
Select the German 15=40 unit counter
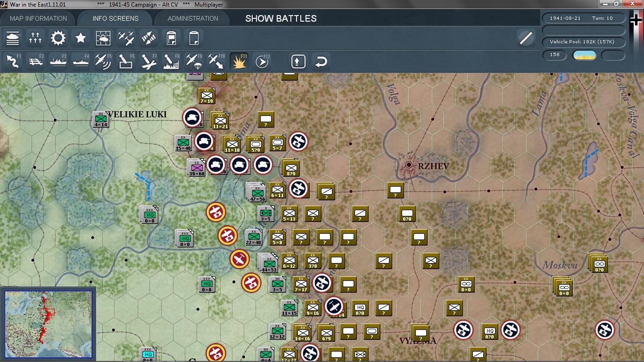183,143
